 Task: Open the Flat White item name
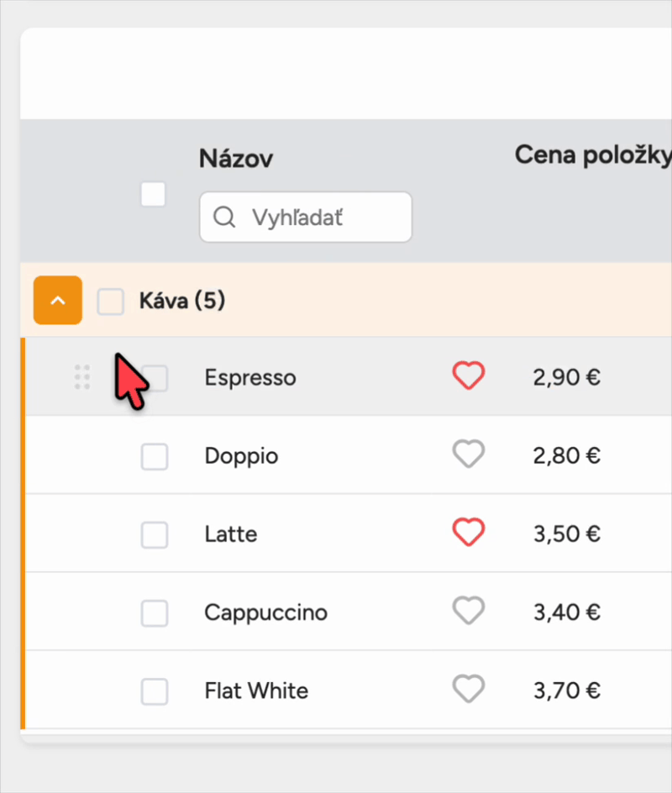click(x=256, y=691)
